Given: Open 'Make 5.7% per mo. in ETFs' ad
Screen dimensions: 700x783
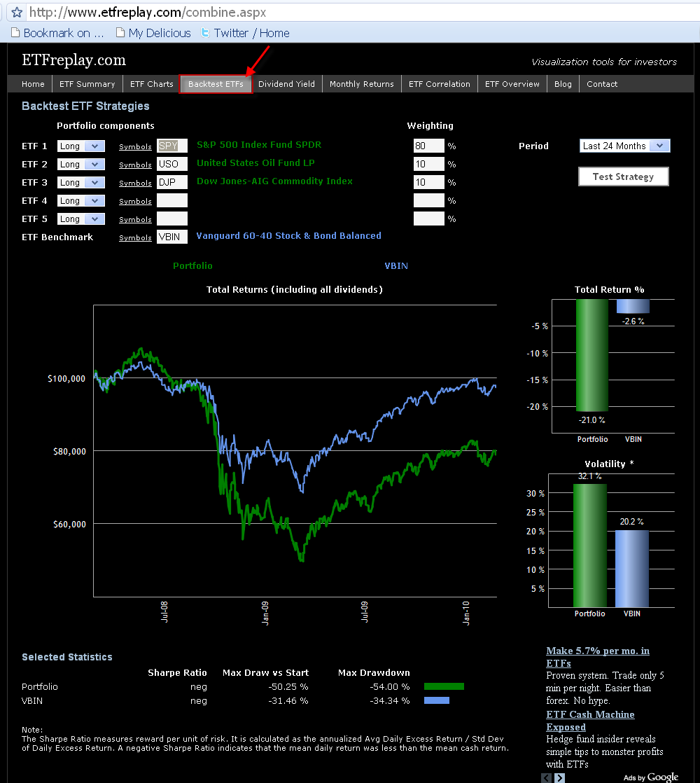Looking at the screenshot, I should pos(598,657).
